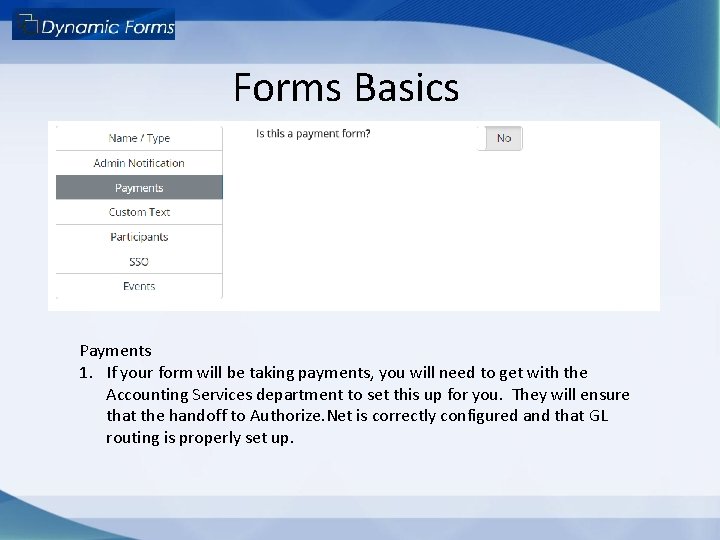Image resolution: width=720 pixels, height=540 pixels.
Task: Click the highlighted Payments tab
Action: pos(139,187)
